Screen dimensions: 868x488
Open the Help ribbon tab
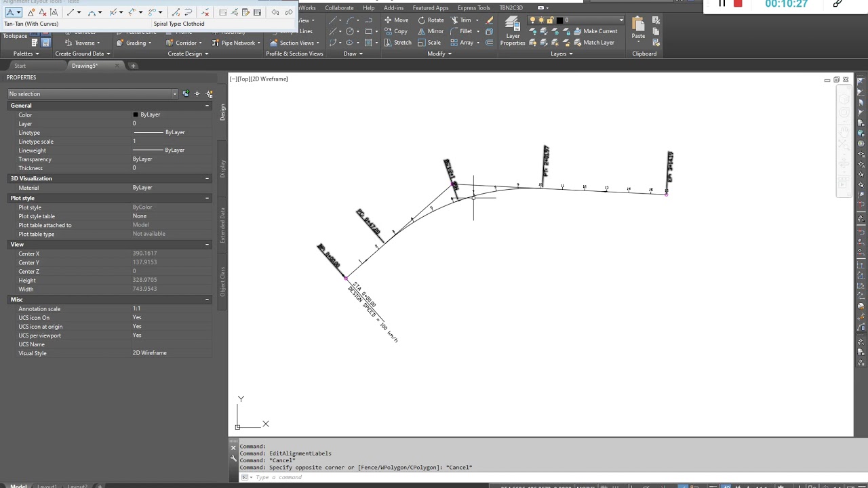(x=368, y=8)
